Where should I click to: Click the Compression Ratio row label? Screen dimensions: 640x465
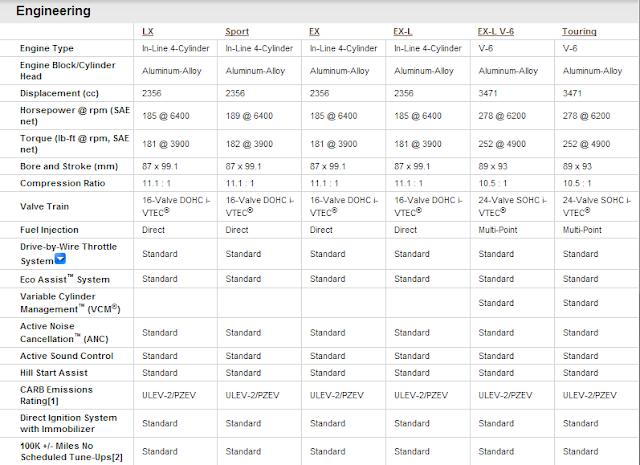click(62, 183)
